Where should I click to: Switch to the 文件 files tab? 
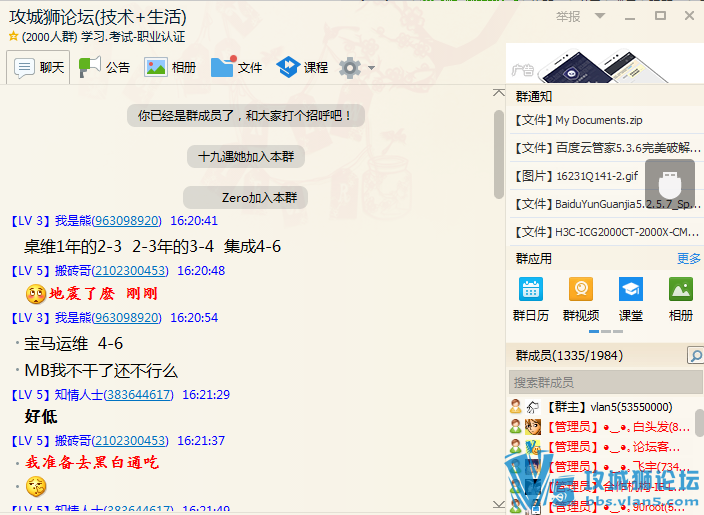(237, 68)
